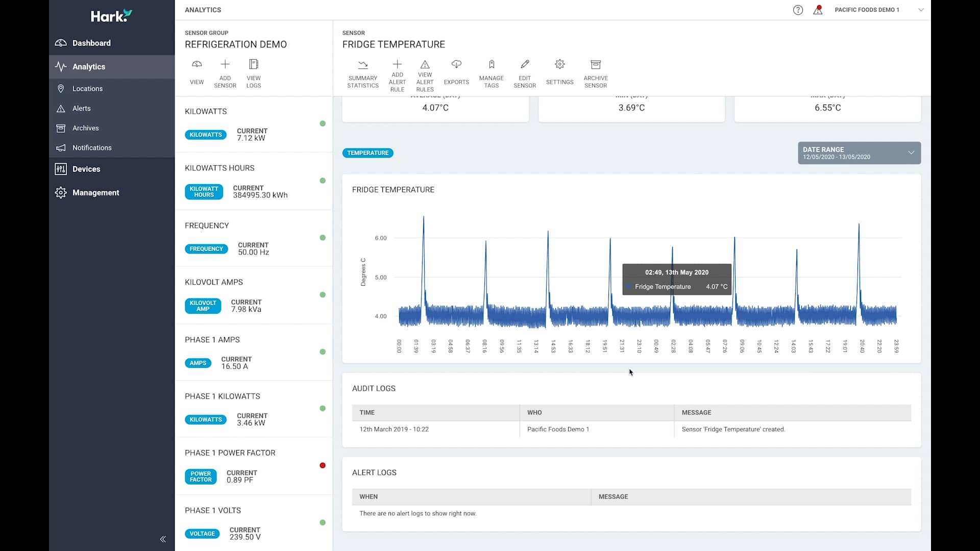The height and width of the screenshot is (551, 980).
Task: Open sensor Settings gear
Action: 559,71
